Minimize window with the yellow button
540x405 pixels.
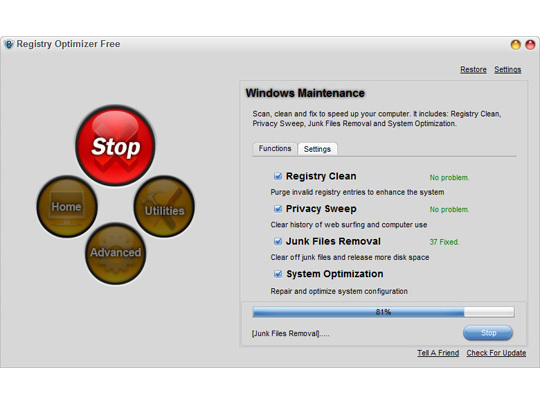516,45
